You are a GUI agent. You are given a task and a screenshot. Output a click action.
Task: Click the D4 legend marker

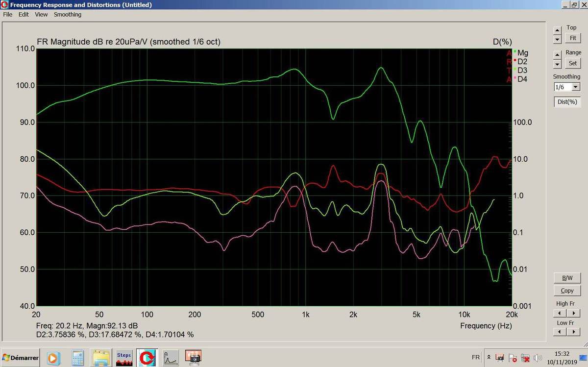tap(515, 78)
